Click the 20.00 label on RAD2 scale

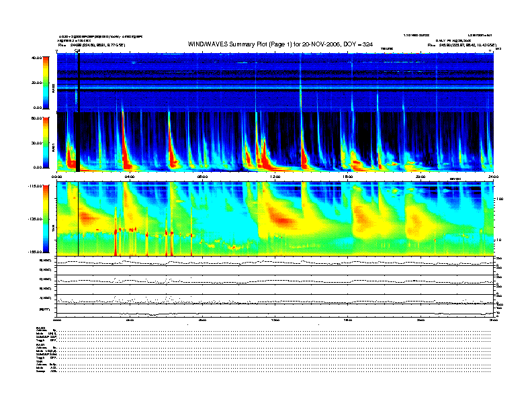pyautogui.click(x=36, y=83)
